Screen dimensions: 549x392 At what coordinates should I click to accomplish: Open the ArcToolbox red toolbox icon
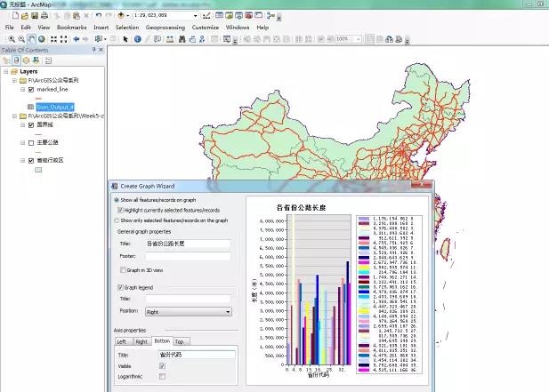click(x=248, y=15)
